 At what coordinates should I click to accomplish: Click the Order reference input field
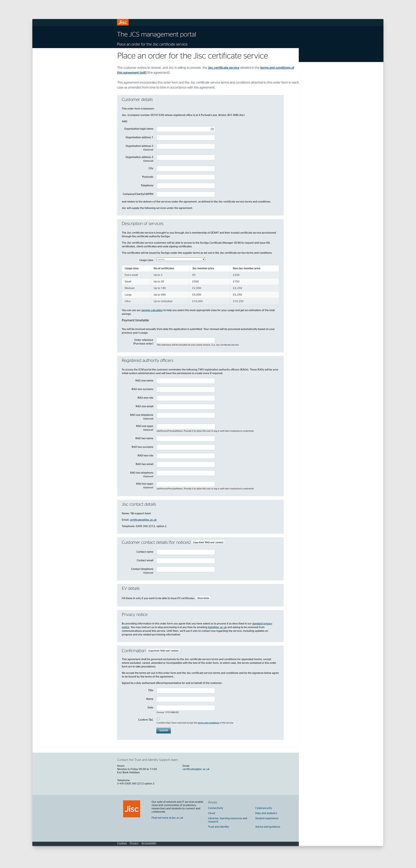click(186, 340)
